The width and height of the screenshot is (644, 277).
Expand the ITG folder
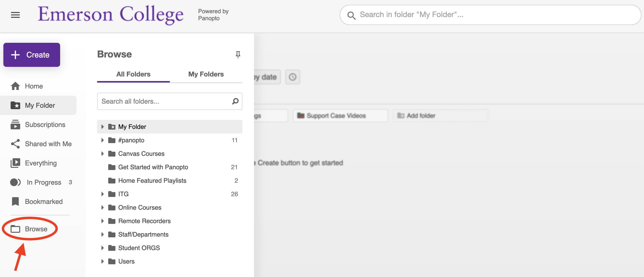point(102,194)
